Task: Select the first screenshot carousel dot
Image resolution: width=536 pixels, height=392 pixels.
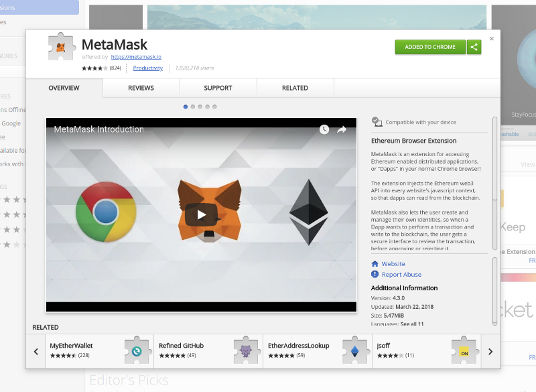Action: click(x=186, y=107)
